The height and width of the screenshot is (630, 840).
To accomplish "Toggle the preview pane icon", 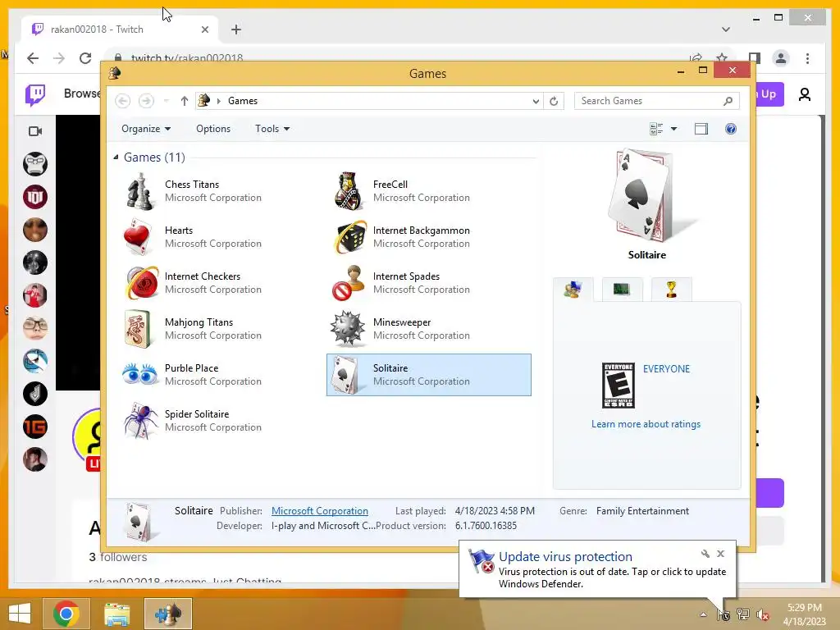I will pos(701,129).
